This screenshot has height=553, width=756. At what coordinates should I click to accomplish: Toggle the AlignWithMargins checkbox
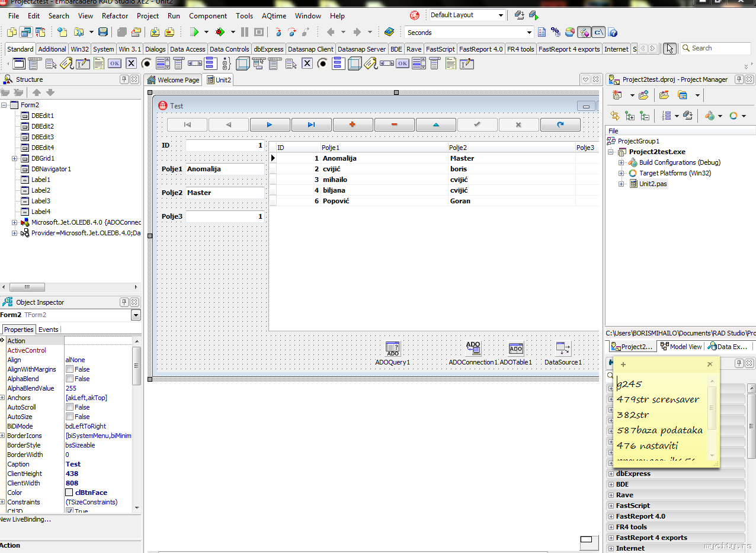tap(69, 369)
